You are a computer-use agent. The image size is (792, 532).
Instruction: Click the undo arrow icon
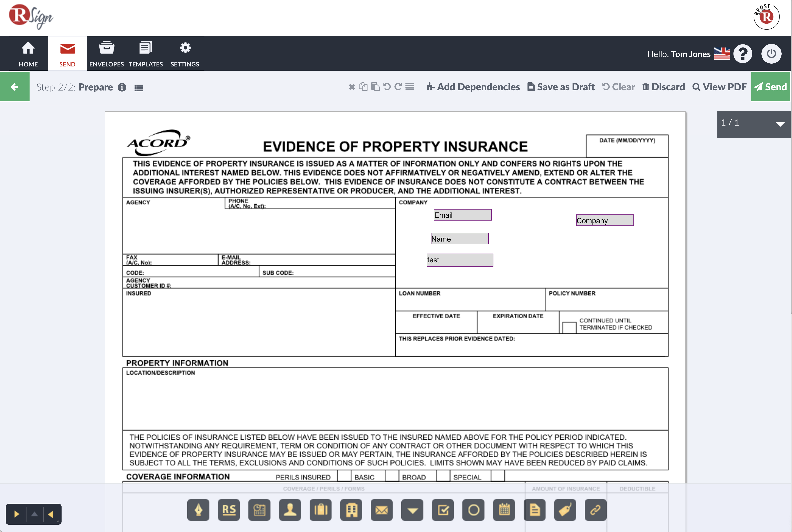387,87
